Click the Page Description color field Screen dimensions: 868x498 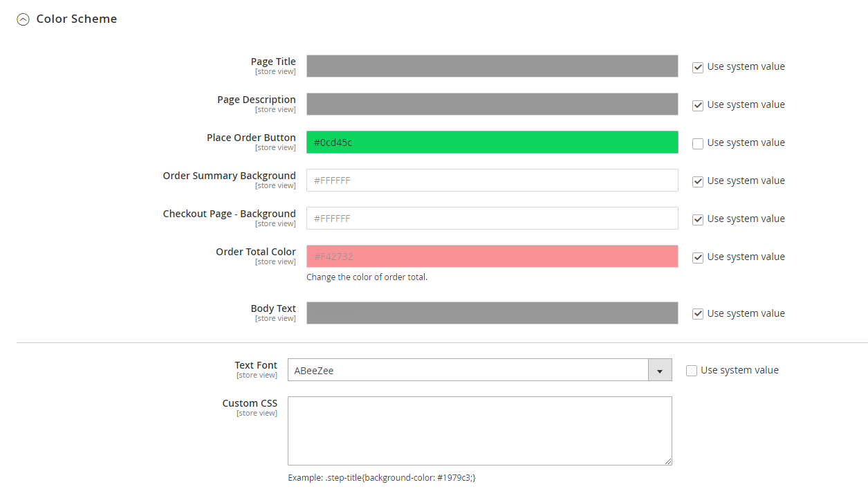click(x=492, y=104)
